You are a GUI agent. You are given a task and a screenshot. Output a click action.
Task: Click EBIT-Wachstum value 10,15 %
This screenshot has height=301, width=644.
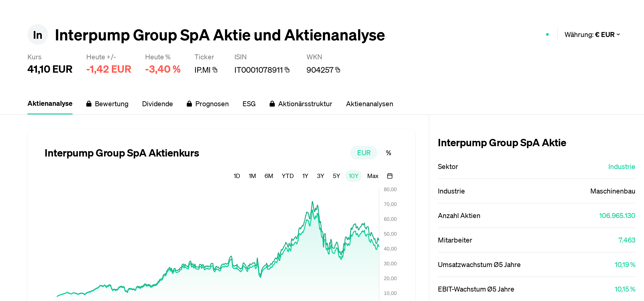pyautogui.click(x=625, y=289)
